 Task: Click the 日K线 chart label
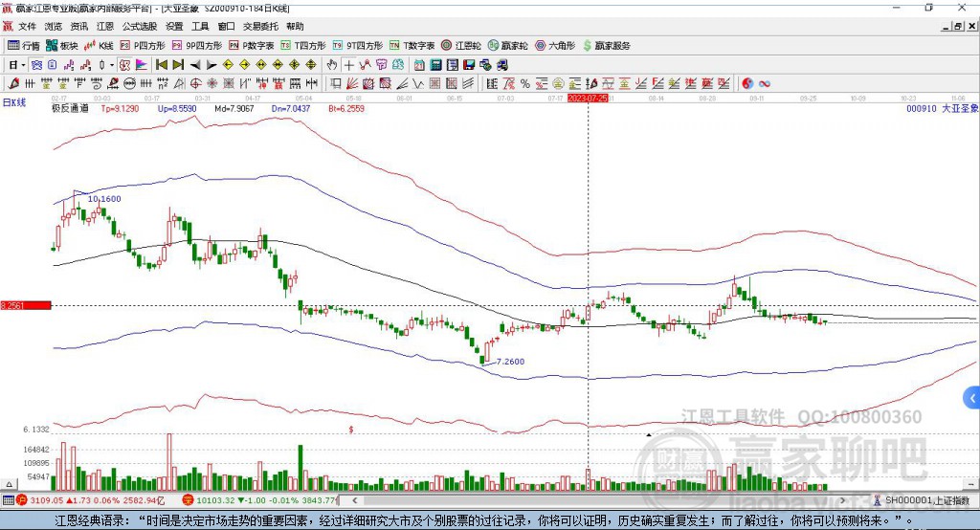coord(14,102)
